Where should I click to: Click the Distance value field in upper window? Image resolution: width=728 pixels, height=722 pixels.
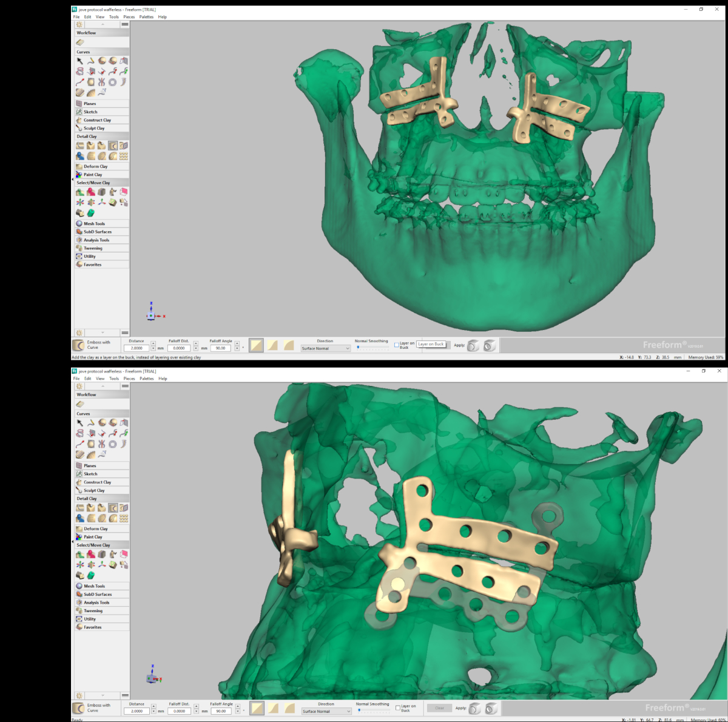137,348
